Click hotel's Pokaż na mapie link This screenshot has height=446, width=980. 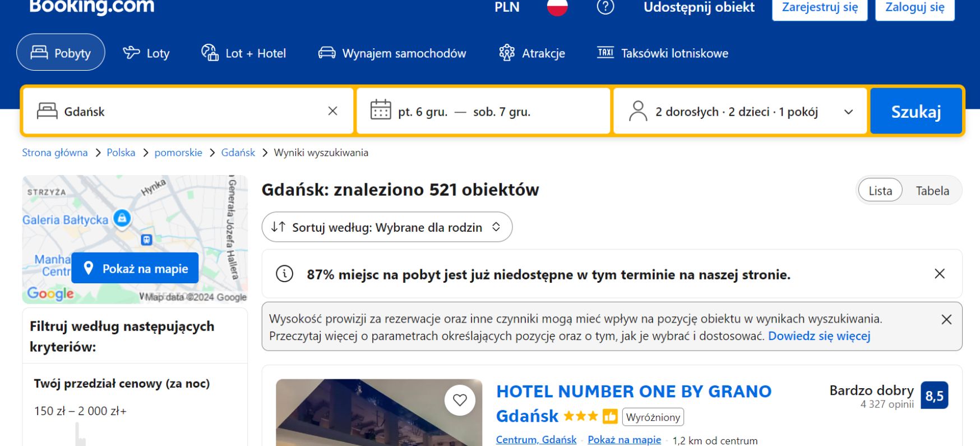[x=624, y=440]
